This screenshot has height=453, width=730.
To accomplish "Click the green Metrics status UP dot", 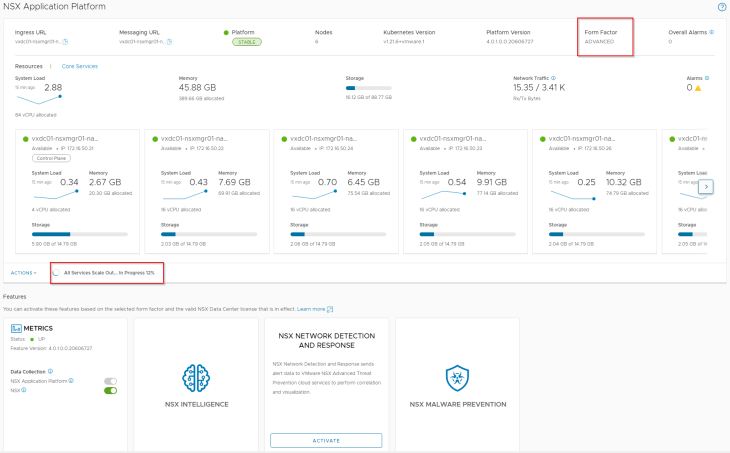I will pyautogui.click(x=32, y=339).
